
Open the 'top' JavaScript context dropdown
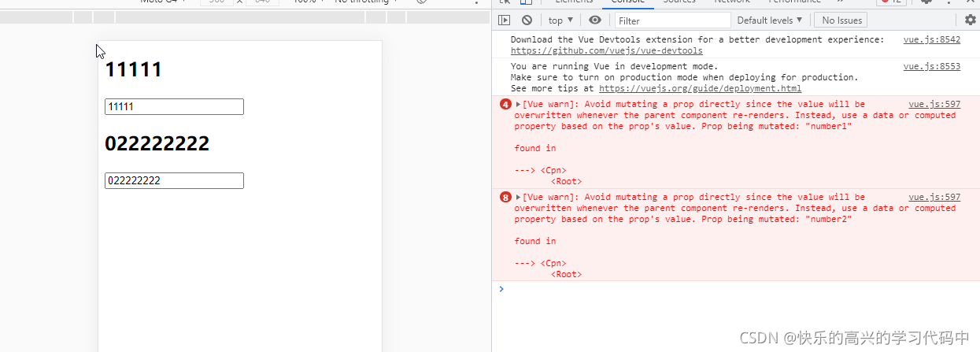coord(560,20)
